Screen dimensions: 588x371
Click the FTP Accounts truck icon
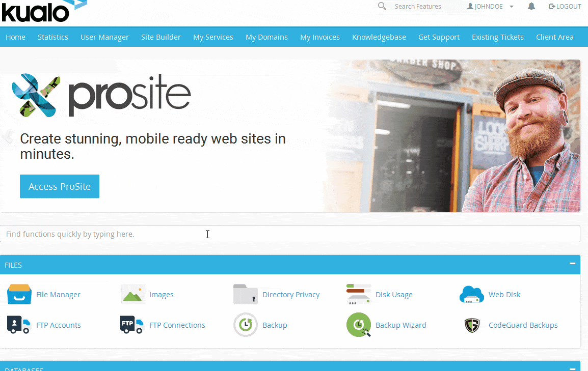19,325
